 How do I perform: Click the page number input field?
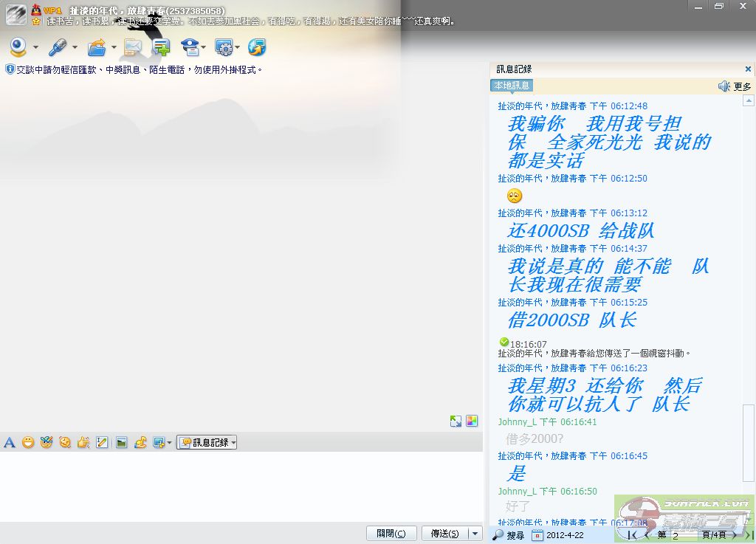pos(683,535)
